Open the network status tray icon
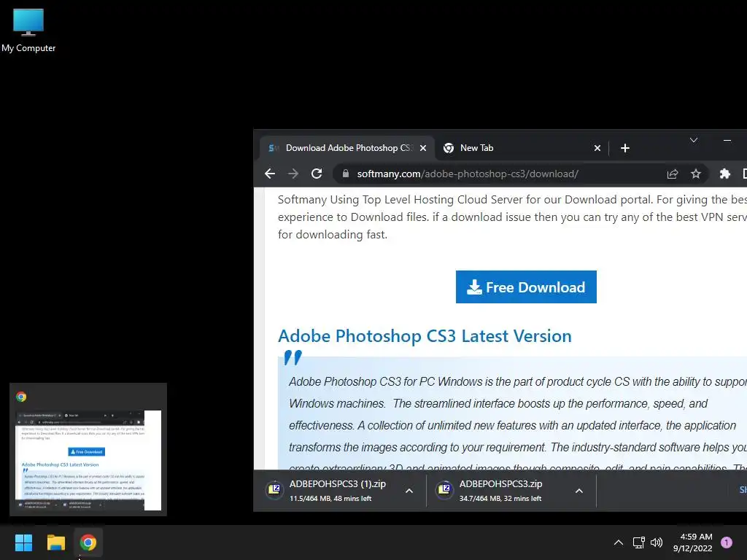This screenshot has height=560, width=747. (638, 542)
